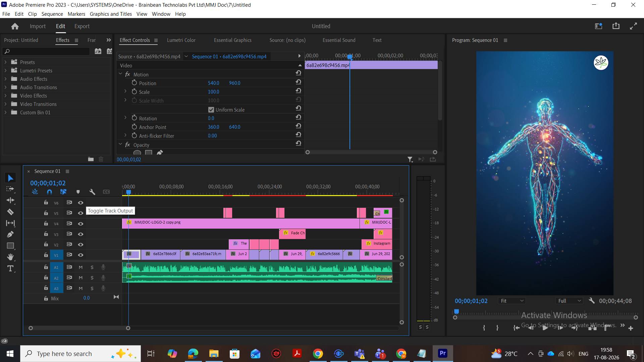Mute audio track A1
644x362 pixels.
[x=80, y=267]
